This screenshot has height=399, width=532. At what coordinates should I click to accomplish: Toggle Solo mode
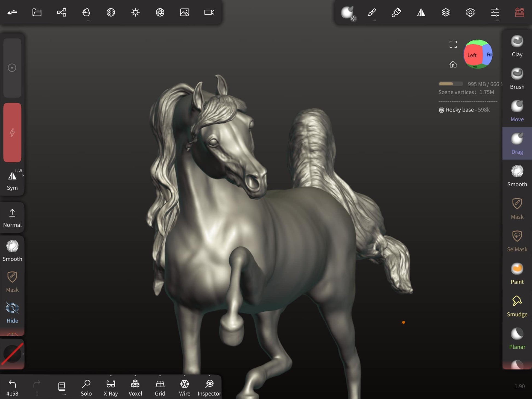(x=86, y=387)
